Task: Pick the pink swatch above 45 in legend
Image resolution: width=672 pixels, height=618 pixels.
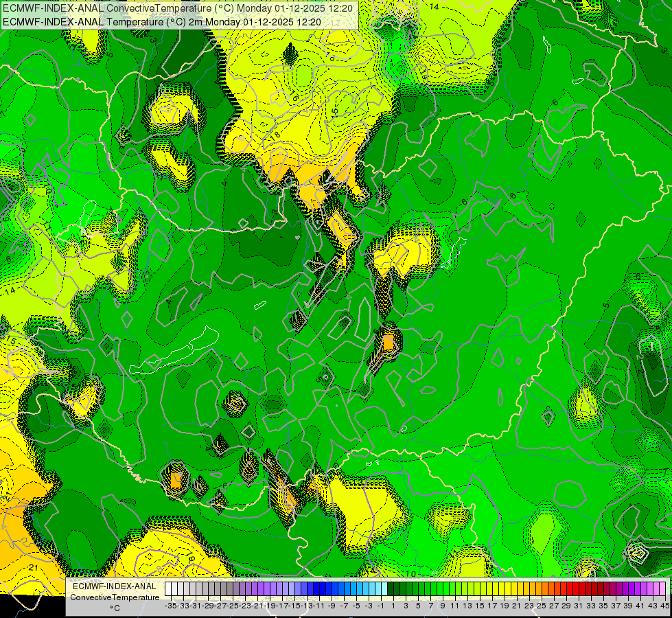Action: click(x=662, y=589)
